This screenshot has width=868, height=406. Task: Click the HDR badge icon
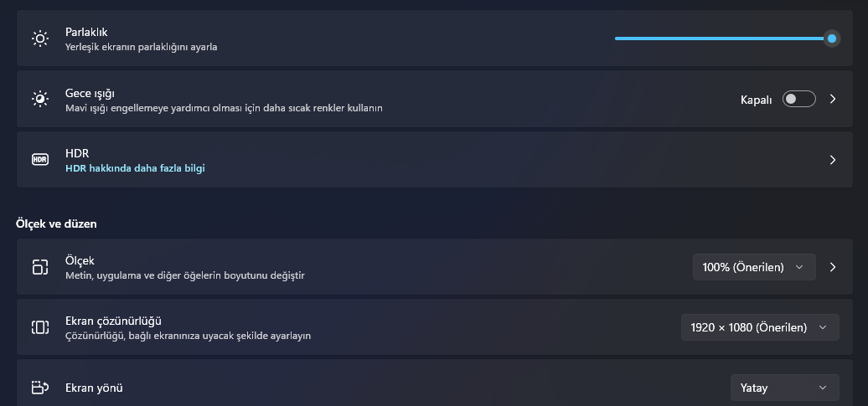(40, 160)
